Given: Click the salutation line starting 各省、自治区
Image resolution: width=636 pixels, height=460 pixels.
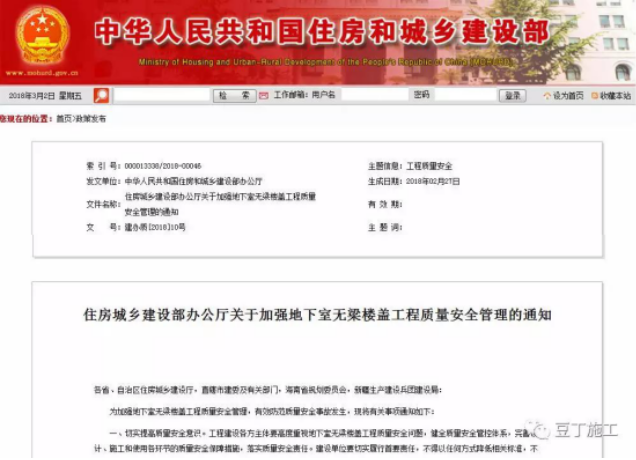Looking at the screenshot, I should [x=268, y=390].
